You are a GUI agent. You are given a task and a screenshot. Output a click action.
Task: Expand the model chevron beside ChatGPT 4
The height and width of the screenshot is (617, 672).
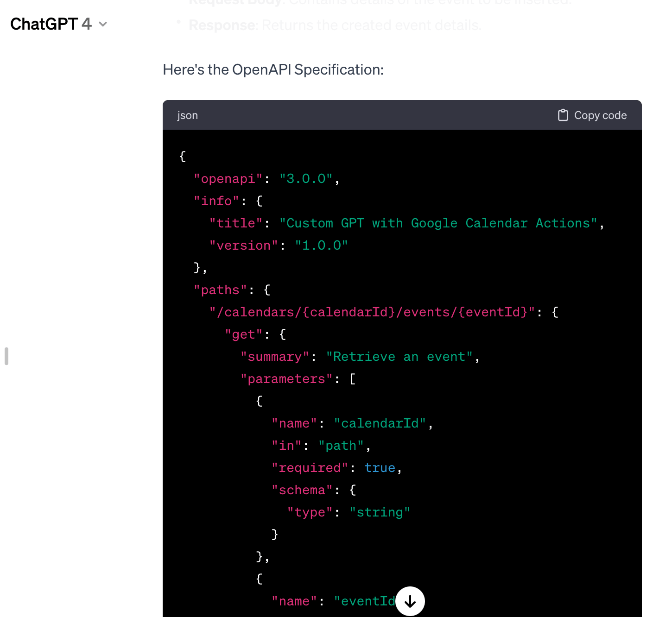click(103, 24)
